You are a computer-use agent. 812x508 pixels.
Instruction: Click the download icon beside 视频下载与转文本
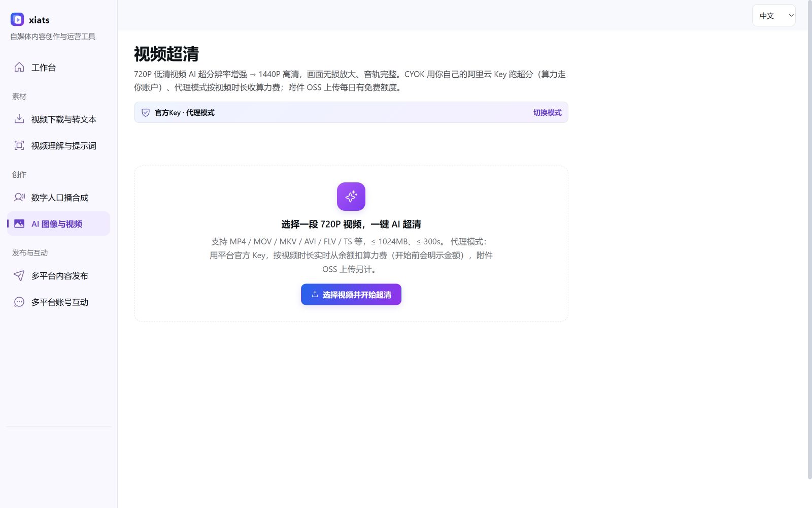click(19, 119)
